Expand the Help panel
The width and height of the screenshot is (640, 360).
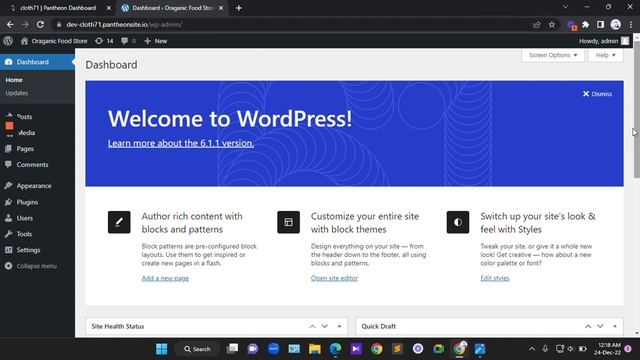point(605,55)
